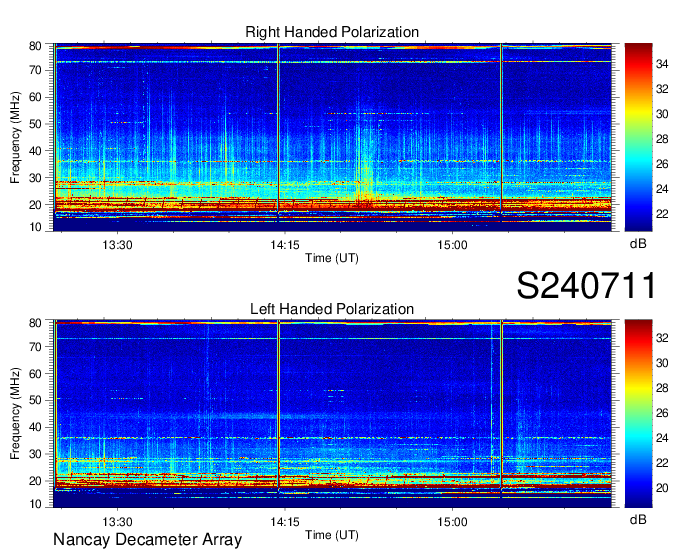680x552 pixels.
Task: Click Time (UT) label under Left Handed plot
Action: [332, 535]
